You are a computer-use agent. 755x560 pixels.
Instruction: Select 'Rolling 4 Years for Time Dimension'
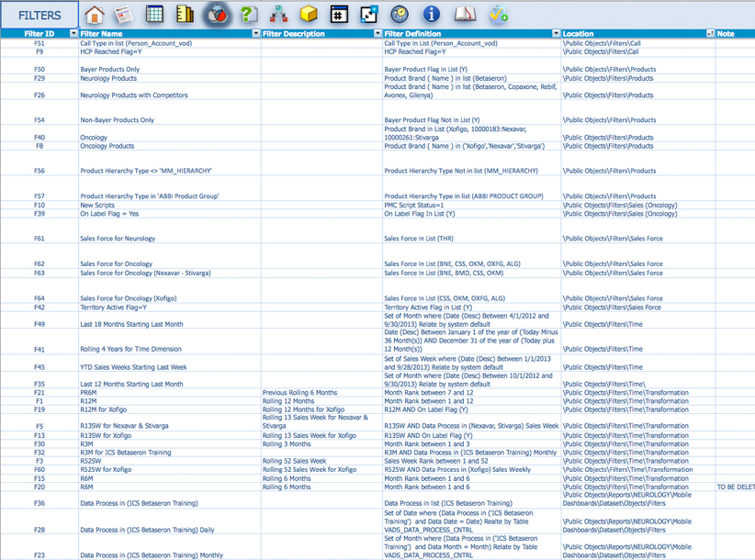(131, 349)
